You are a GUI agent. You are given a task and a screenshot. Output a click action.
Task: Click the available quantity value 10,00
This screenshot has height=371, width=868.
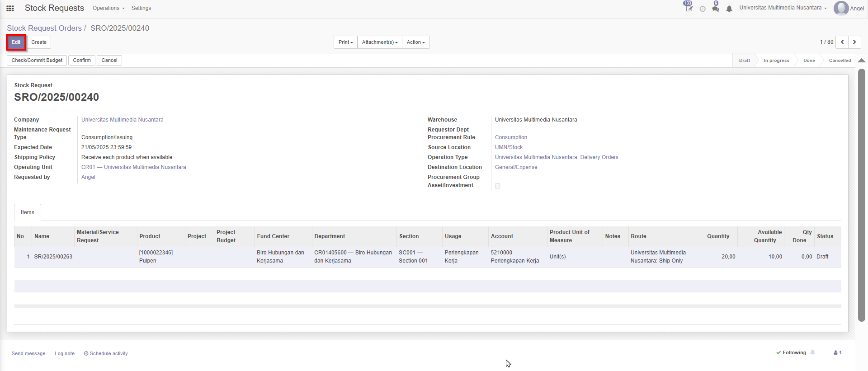click(x=775, y=257)
